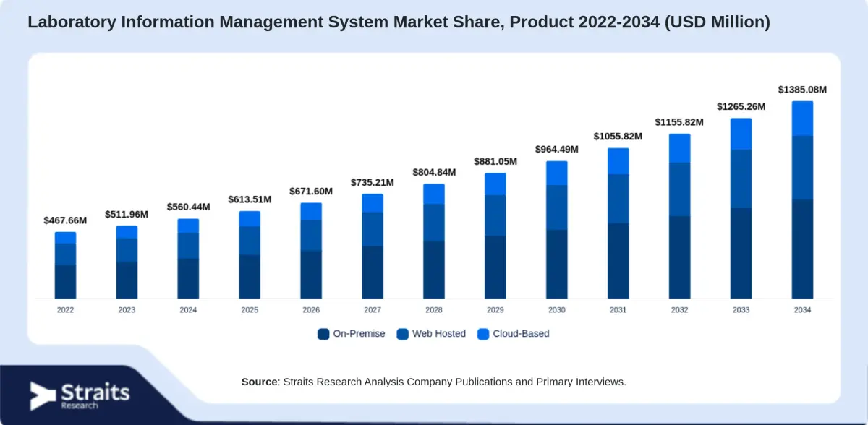Image resolution: width=868 pixels, height=425 pixels.
Task: Select the 2027 stacked bar
Action: 373,246
